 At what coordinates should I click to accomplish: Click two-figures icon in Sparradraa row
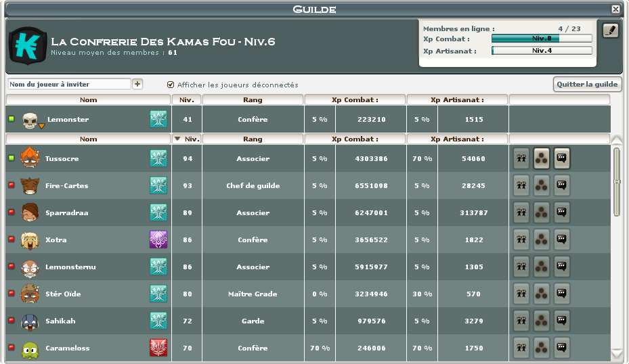pos(521,212)
